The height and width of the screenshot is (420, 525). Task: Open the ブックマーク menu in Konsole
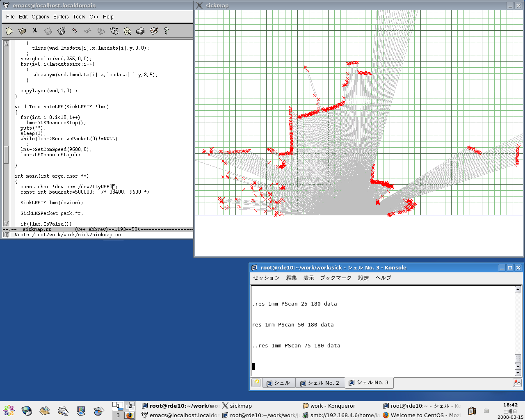pyautogui.click(x=336, y=278)
